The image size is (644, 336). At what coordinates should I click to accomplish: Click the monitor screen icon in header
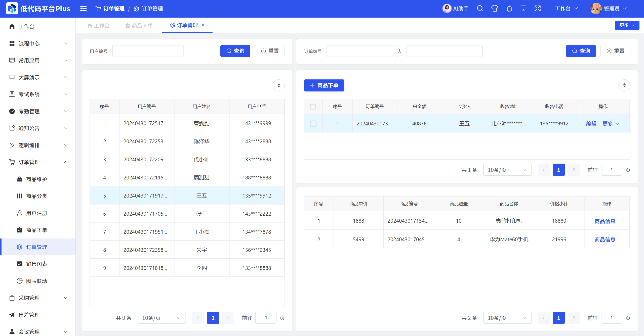pyautogui.click(x=523, y=9)
